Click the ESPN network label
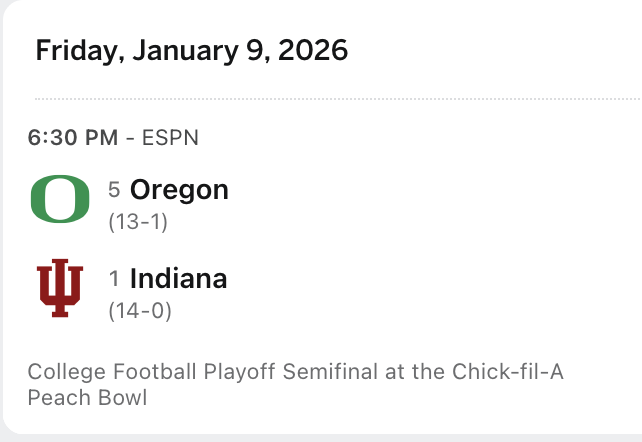The image size is (642, 442). tap(170, 138)
